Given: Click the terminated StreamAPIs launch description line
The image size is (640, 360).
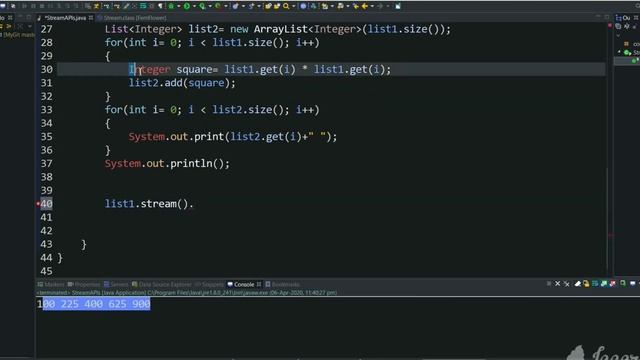Looking at the screenshot, I should (187, 293).
